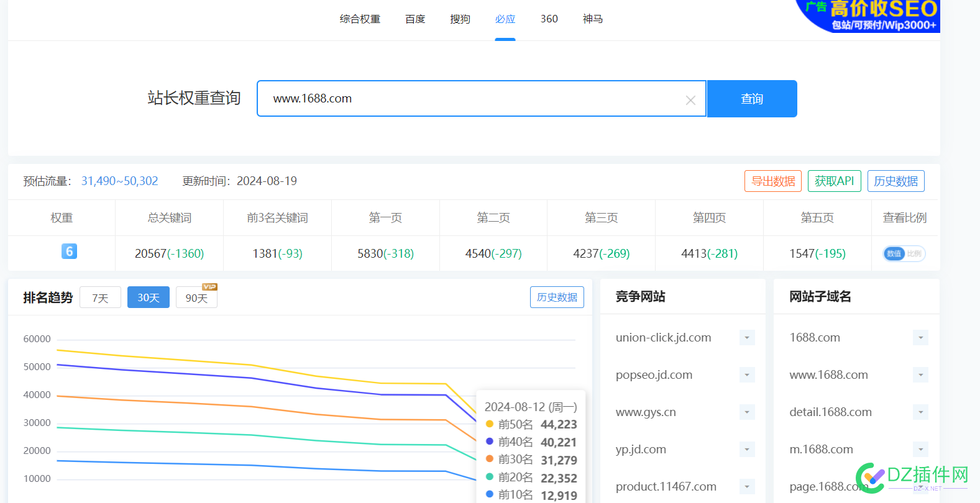
Task: Expand the m.1688.com dropdown arrow
Action: click(920, 450)
